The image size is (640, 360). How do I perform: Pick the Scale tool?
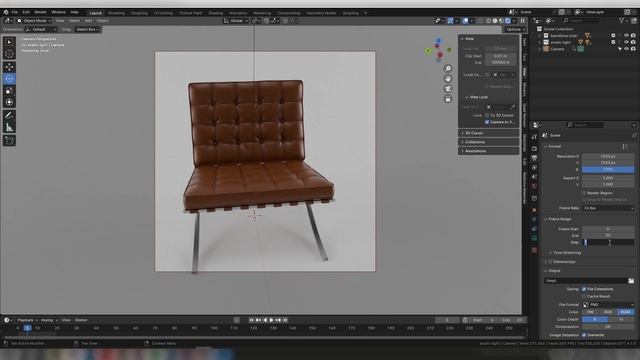coord(9,91)
